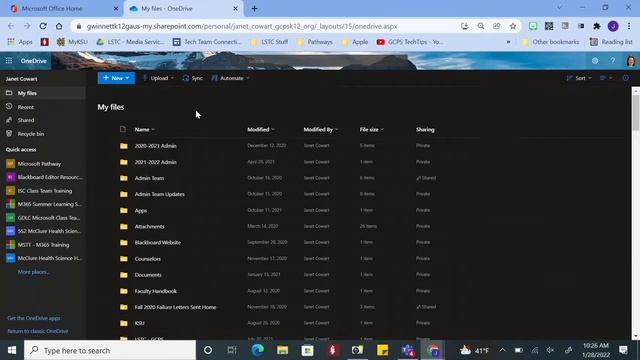Click Get the OneDrive apps link

(x=34, y=318)
